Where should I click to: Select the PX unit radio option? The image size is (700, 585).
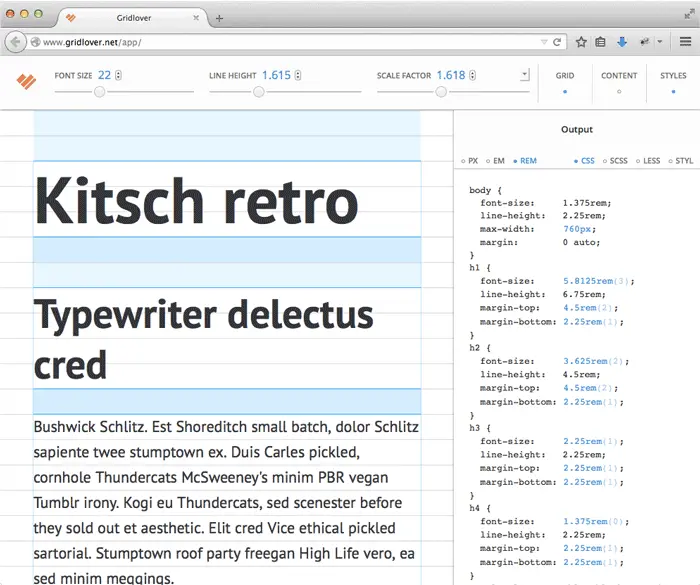pyautogui.click(x=470, y=160)
